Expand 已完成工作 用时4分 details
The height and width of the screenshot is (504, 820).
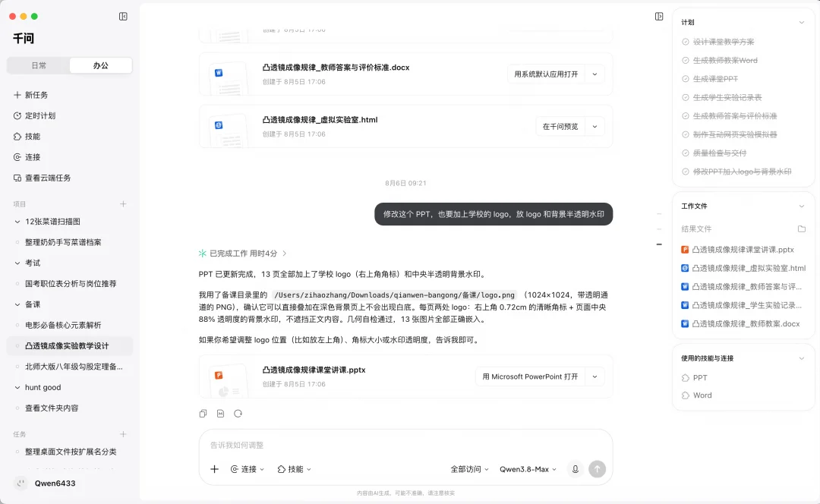(x=243, y=253)
